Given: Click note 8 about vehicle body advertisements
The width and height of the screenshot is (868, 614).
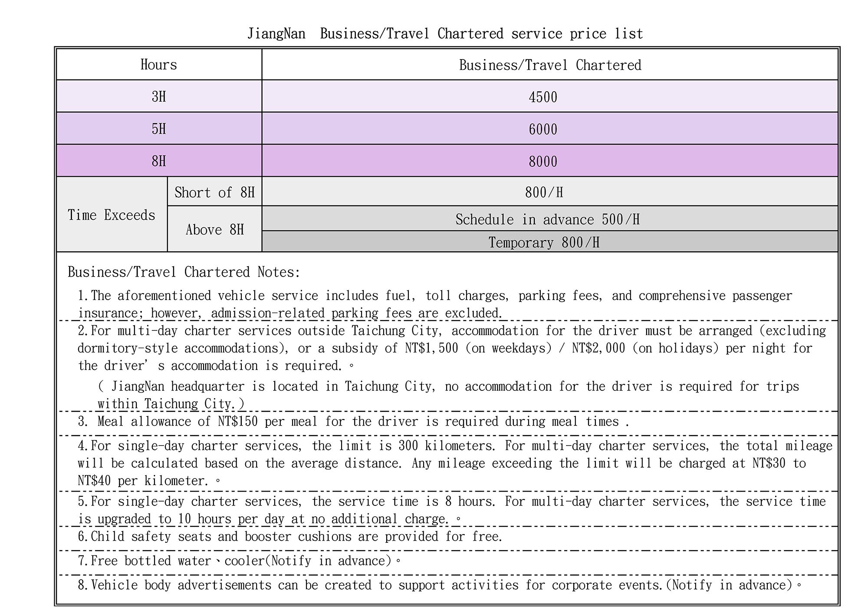Looking at the screenshot, I should tap(440, 585).
